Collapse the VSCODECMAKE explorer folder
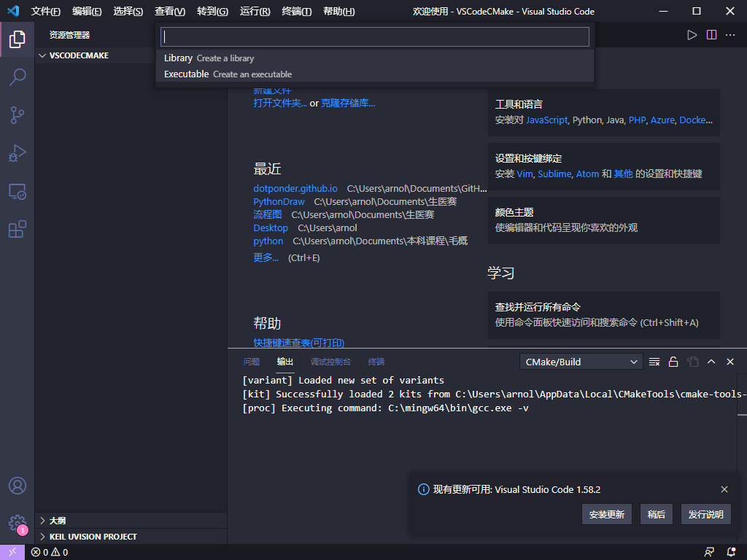This screenshot has width=747, height=560. [79, 55]
